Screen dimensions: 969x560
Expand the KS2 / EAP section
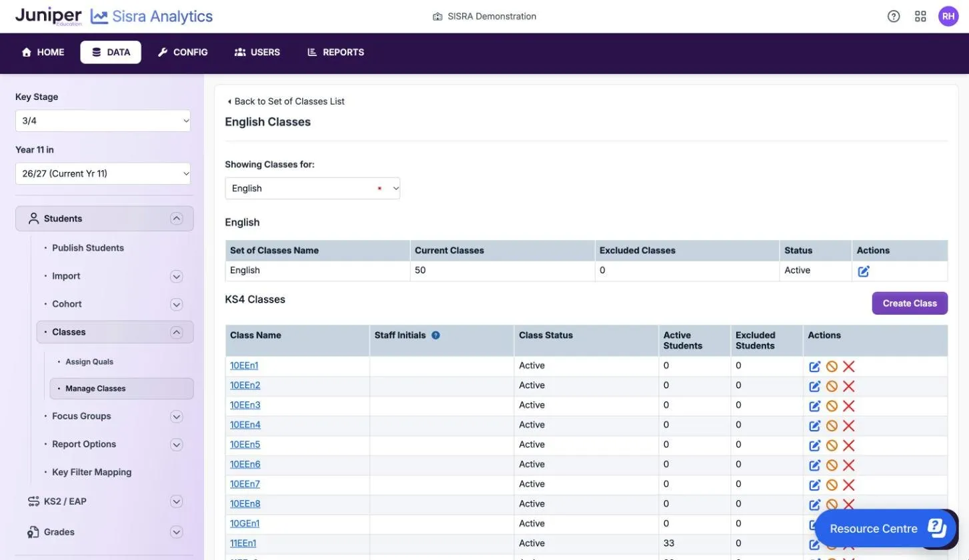176,501
